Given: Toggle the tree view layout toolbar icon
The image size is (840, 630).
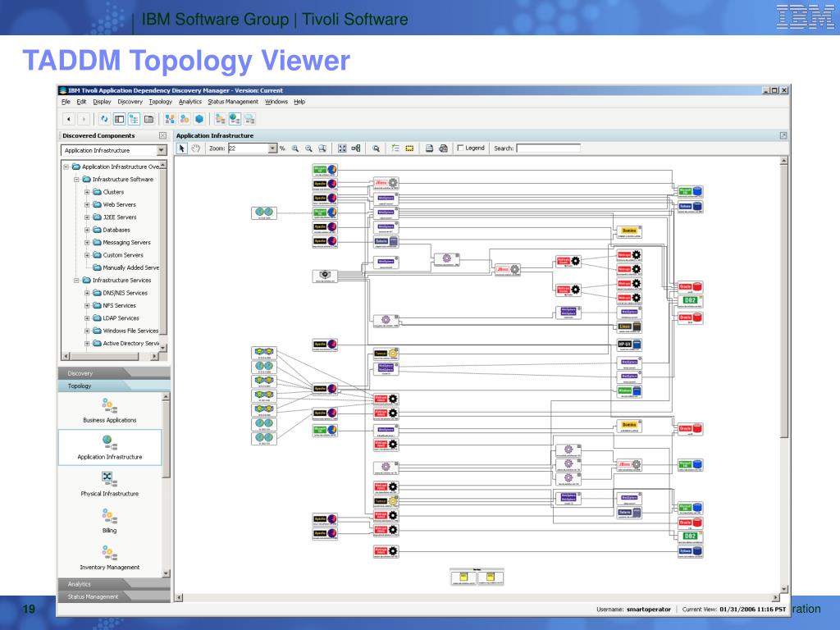Looking at the screenshot, I should pos(134,119).
